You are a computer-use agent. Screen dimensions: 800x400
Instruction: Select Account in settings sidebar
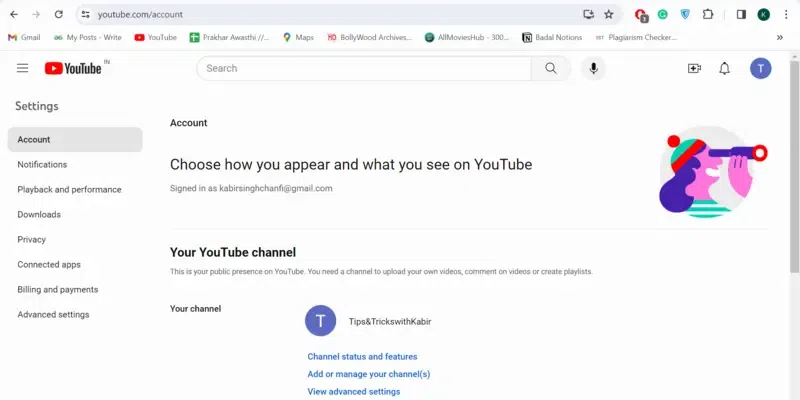click(75, 139)
